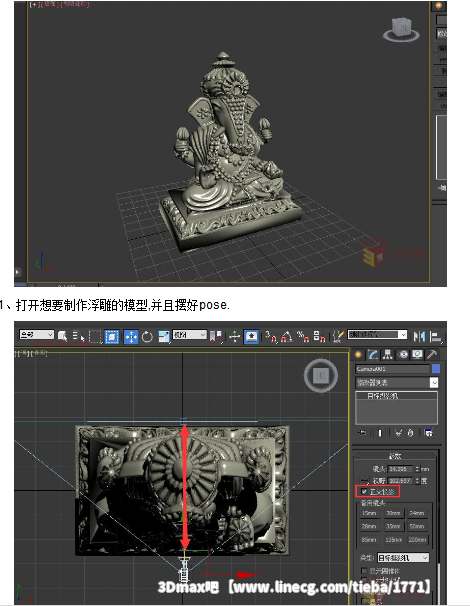The image size is (470, 606).
Task: Toggle the Orthographic Projection checkbox
Action: (x=364, y=492)
